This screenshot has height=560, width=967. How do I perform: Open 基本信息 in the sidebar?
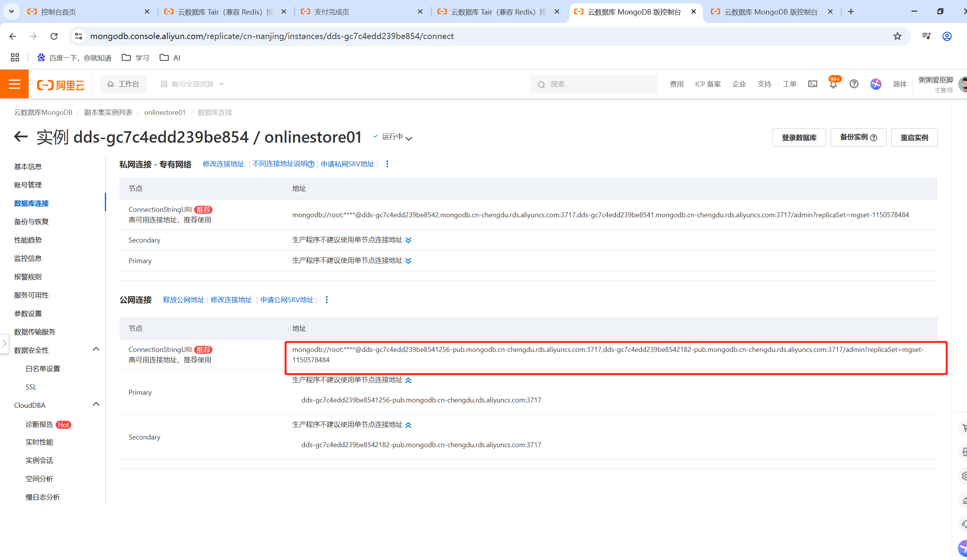[x=28, y=167]
